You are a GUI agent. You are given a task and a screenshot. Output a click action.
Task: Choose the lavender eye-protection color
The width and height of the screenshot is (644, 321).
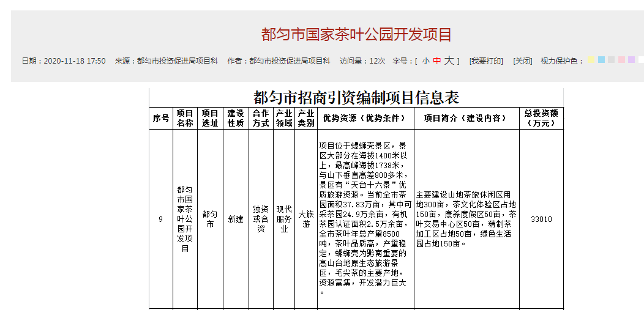631,59
